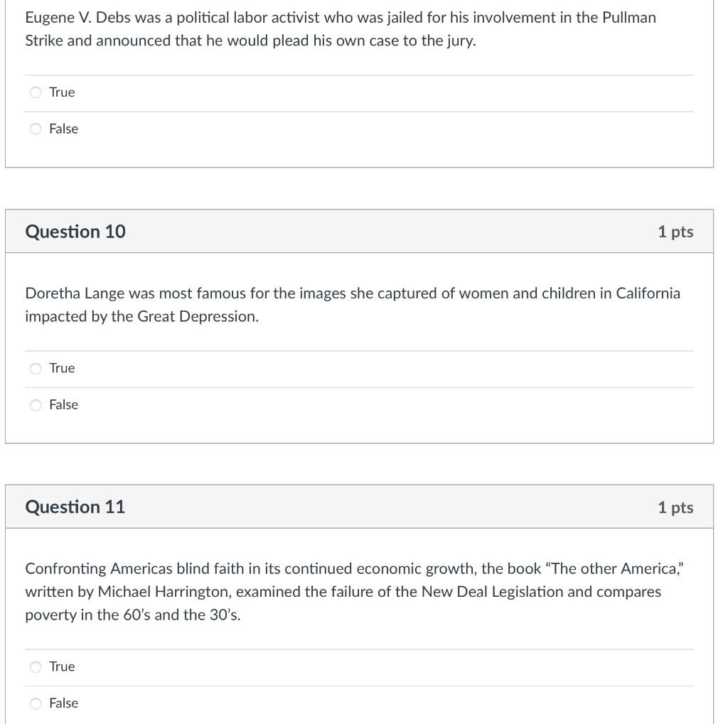Select True radio for Eugene V. Debs question
The width and height of the screenshot is (728, 724).
pos(36,92)
